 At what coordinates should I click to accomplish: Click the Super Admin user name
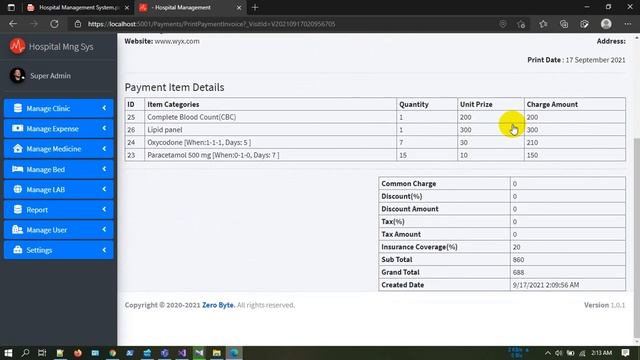coord(50,76)
